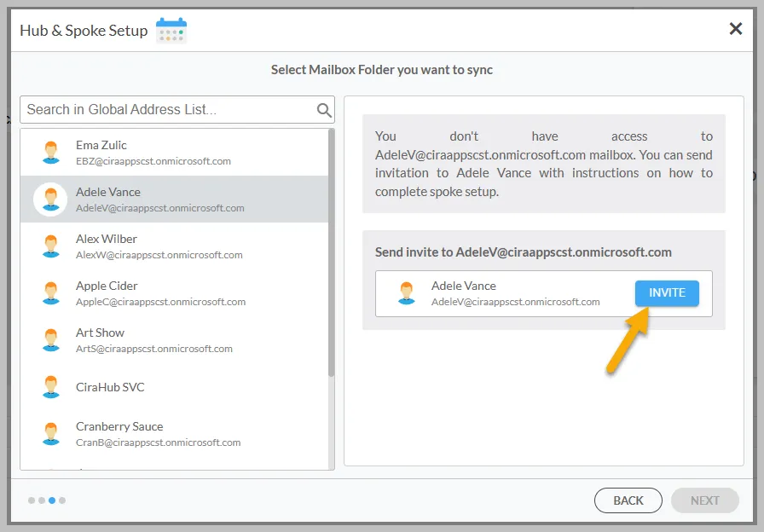Click the BACK button
This screenshot has height=532, width=764.
click(x=628, y=500)
